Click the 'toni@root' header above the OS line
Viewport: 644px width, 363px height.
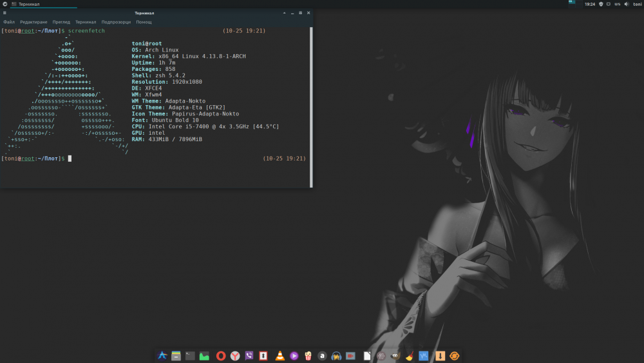pyautogui.click(x=147, y=44)
